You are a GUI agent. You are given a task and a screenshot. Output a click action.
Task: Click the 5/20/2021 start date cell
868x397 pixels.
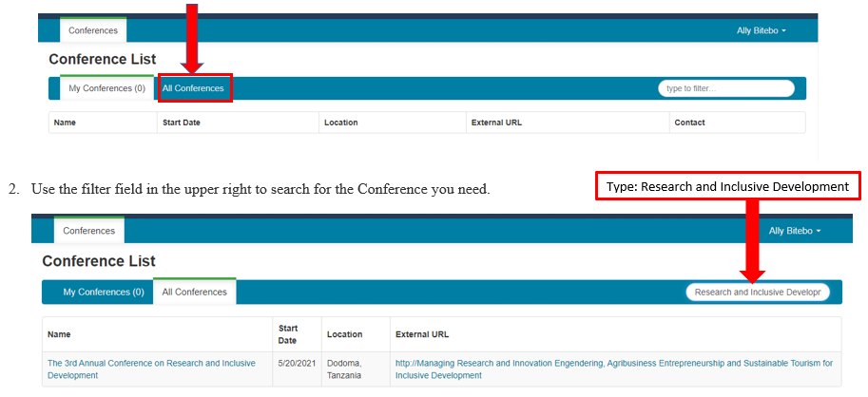click(x=295, y=363)
